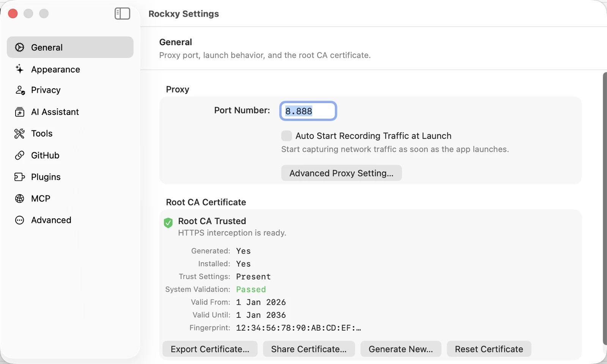Click the Valid From date 1 Jan 2026
This screenshot has width=607, height=364.
261,302
